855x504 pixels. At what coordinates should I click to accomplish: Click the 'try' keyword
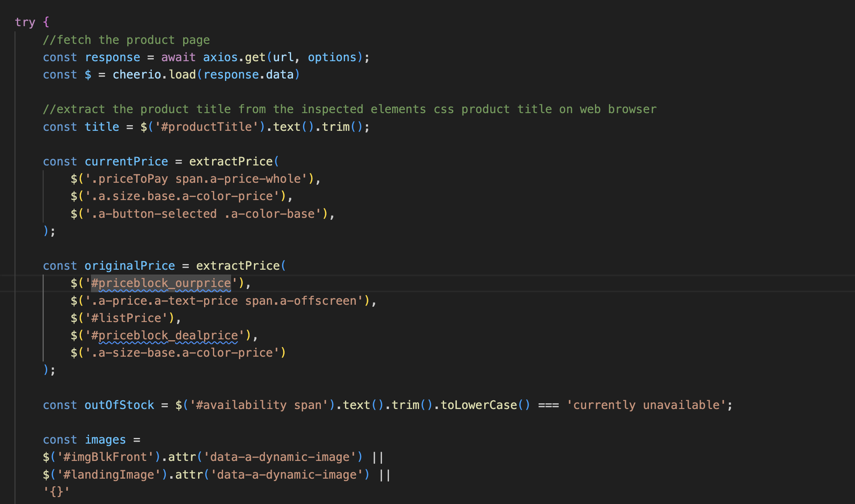(x=25, y=22)
